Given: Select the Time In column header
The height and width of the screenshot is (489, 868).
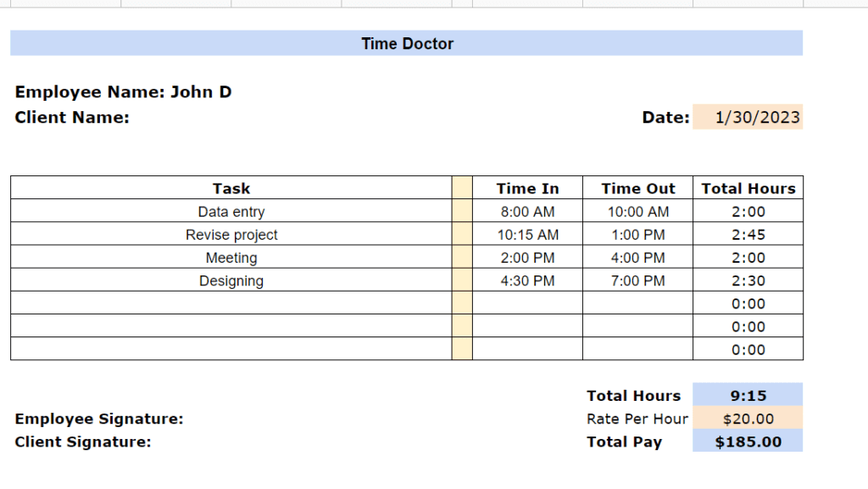Looking at the screenshot, I should click(x=526, y=188).
